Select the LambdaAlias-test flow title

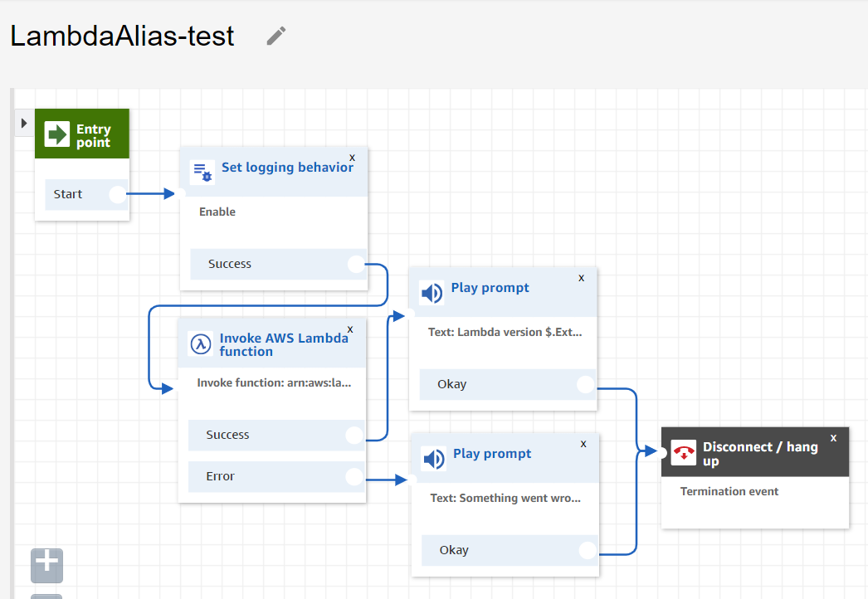120,36
